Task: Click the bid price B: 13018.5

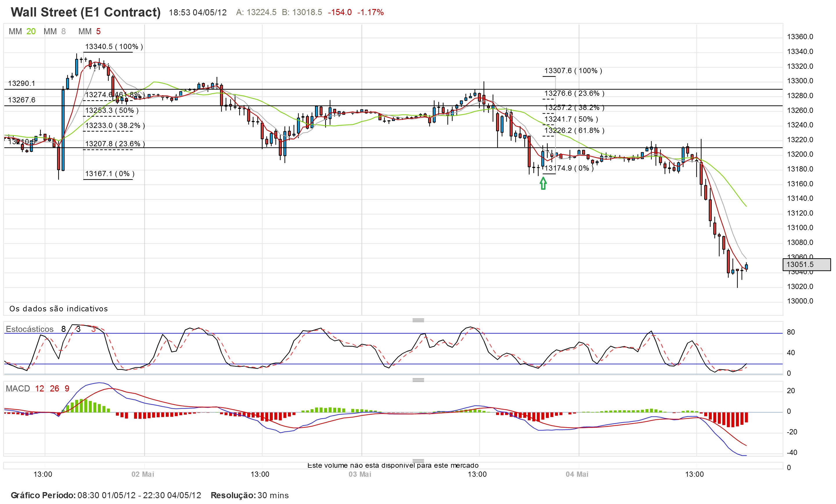Action: coord(302,12)
